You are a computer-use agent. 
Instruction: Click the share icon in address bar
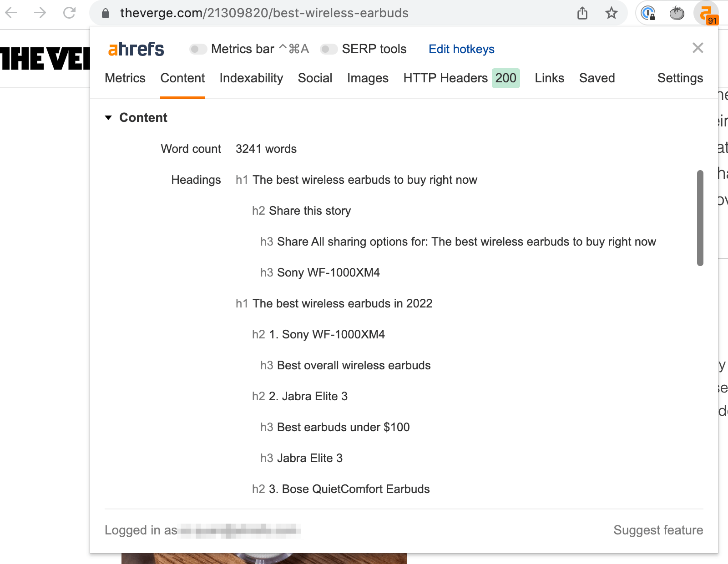point(582,13)
